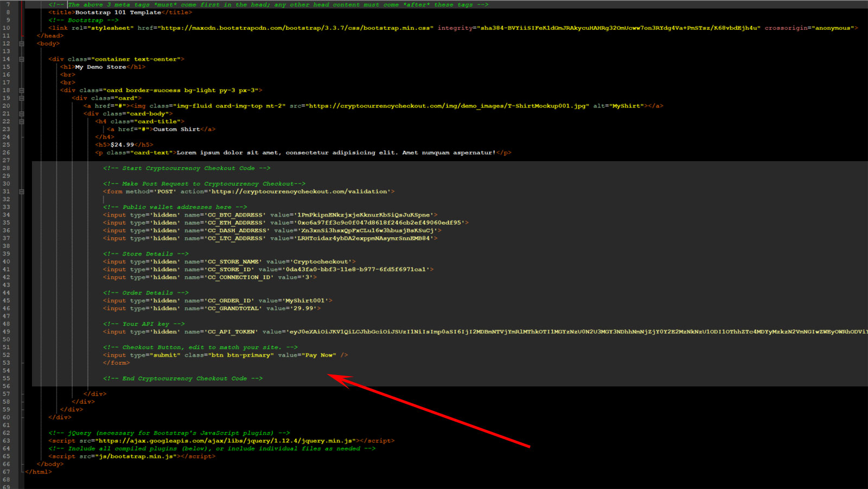Click the class value "btn btn-primary"
The image size is (868, 489).
241,355
